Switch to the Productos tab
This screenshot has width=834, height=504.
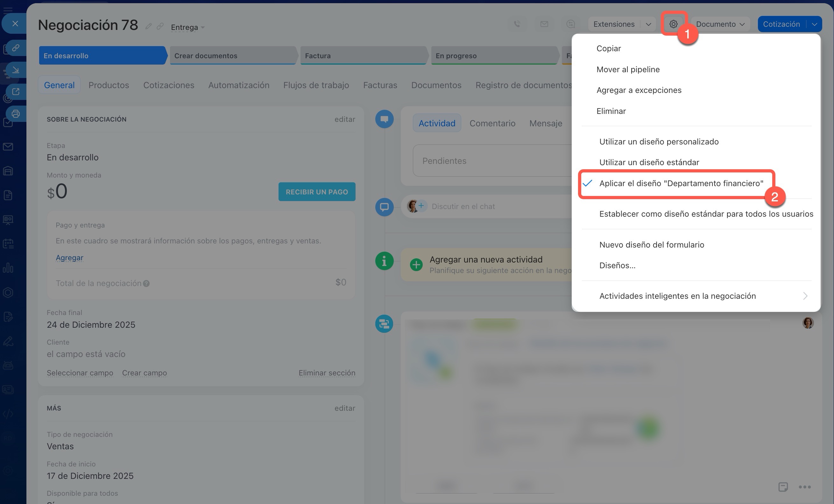tap(109, 85)
